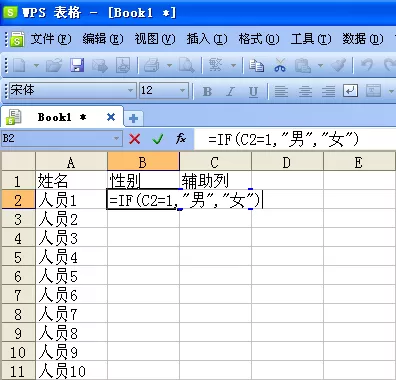Screen dimensions: 396x380
Task: Click the 繁 Chinese conversion icon
Action: (215, 65)
